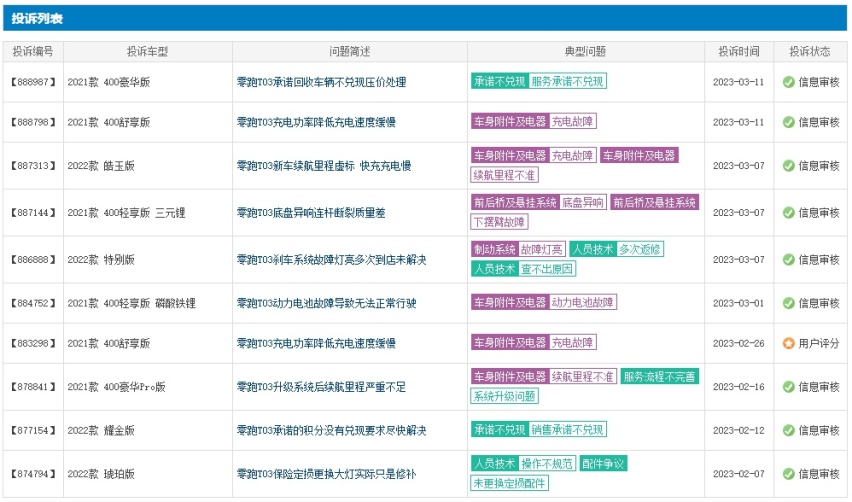Viewport: 852px width, 502px height.
Task: Click the 未更换定损配件 tag
Action: click(510, 483)
